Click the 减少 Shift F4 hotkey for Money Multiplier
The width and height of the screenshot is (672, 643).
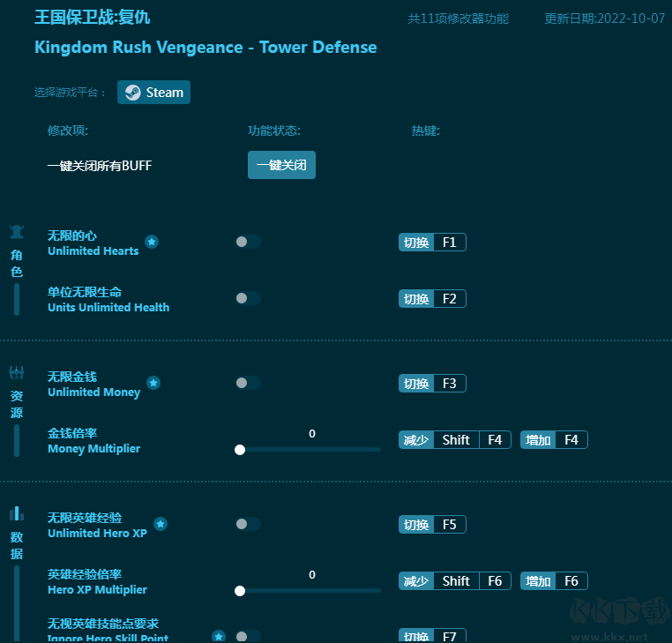click(455, 440)
